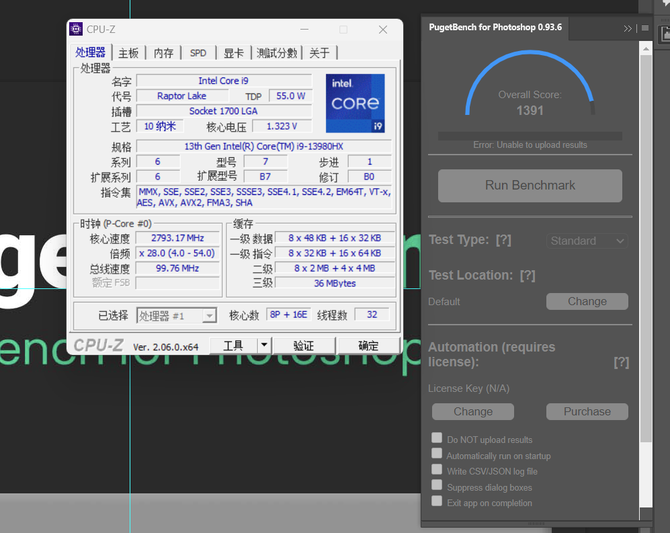Click the Overall Score 1391 value
The image size is (670, 533).
530,111
